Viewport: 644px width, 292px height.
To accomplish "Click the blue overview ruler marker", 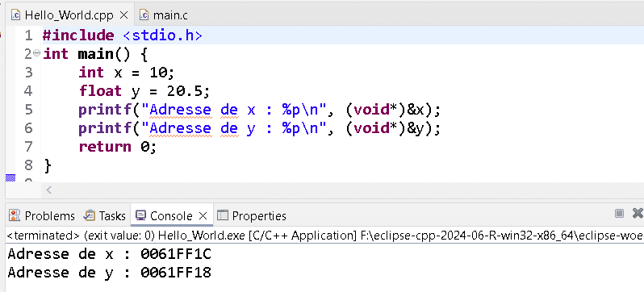I will [10, 177].
